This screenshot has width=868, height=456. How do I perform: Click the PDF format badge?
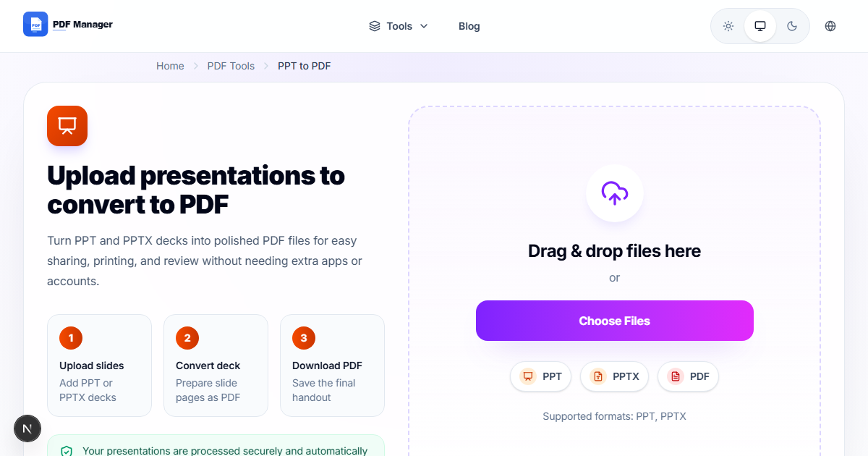pos(688,376)
